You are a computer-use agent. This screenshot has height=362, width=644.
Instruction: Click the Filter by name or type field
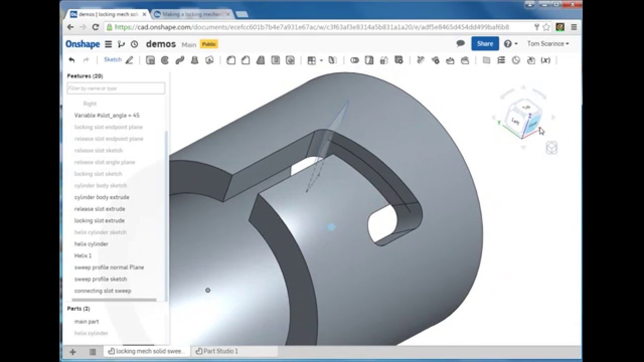pos(116,88)
